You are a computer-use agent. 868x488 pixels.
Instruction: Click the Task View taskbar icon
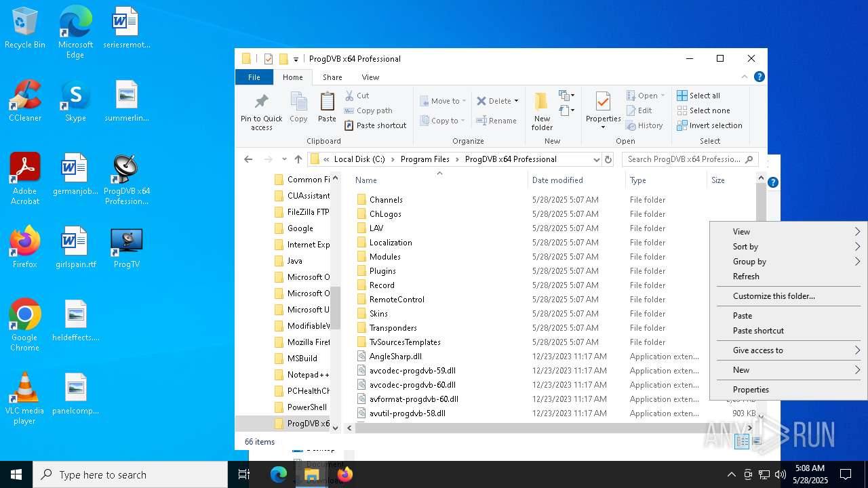pos(244,474)
